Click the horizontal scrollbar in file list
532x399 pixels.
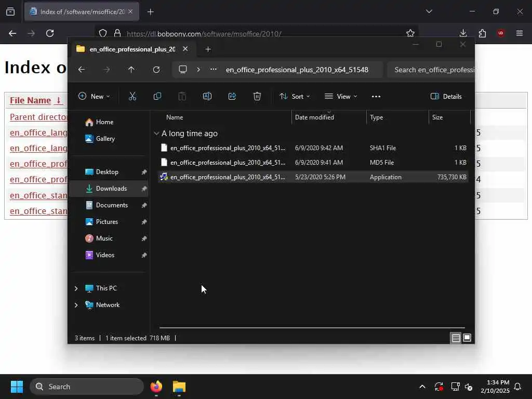pyautogui.click(x=312, y=328)
